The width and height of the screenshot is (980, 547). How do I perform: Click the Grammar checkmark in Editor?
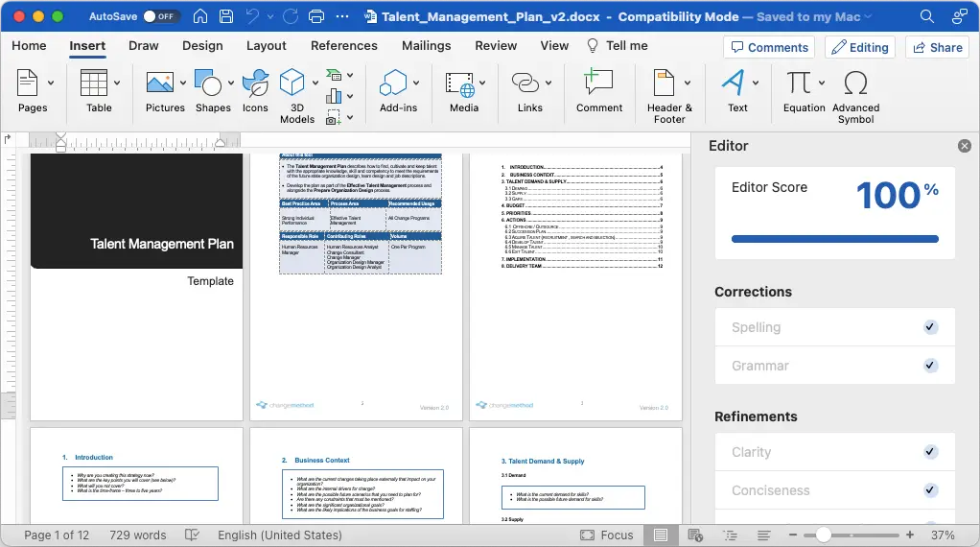point(930,366)
